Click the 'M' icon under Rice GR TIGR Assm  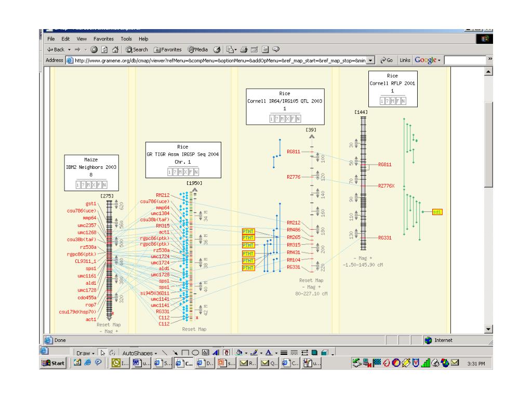180,172
